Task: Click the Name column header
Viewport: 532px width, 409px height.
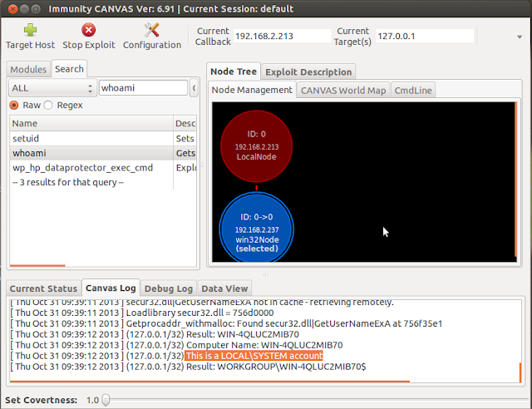Action: (x=91, y=123)
